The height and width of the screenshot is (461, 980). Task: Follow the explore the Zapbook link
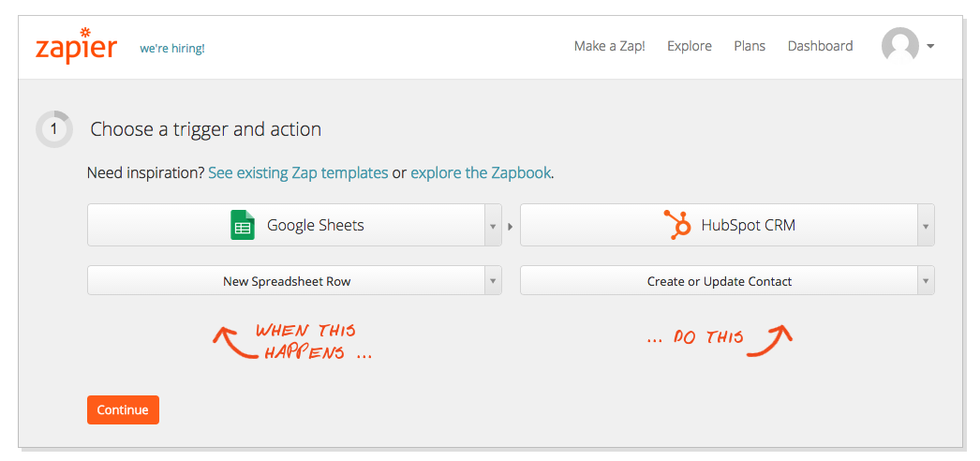point(481,173)
